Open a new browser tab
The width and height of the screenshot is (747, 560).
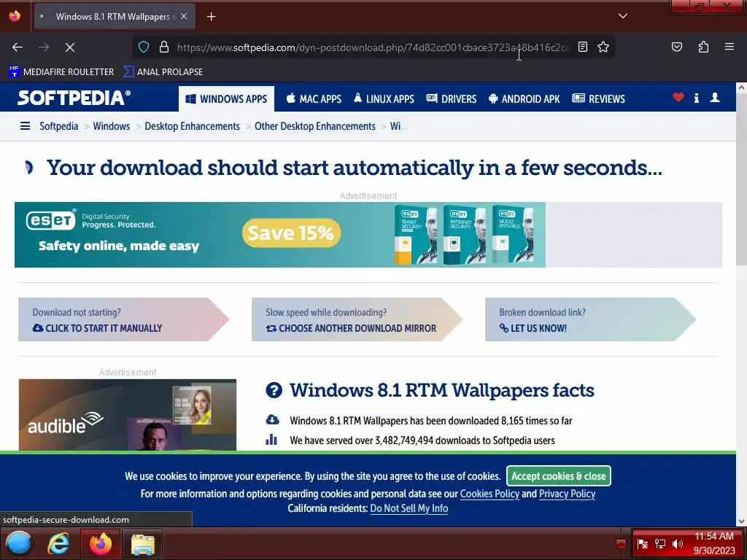[211, 17]
